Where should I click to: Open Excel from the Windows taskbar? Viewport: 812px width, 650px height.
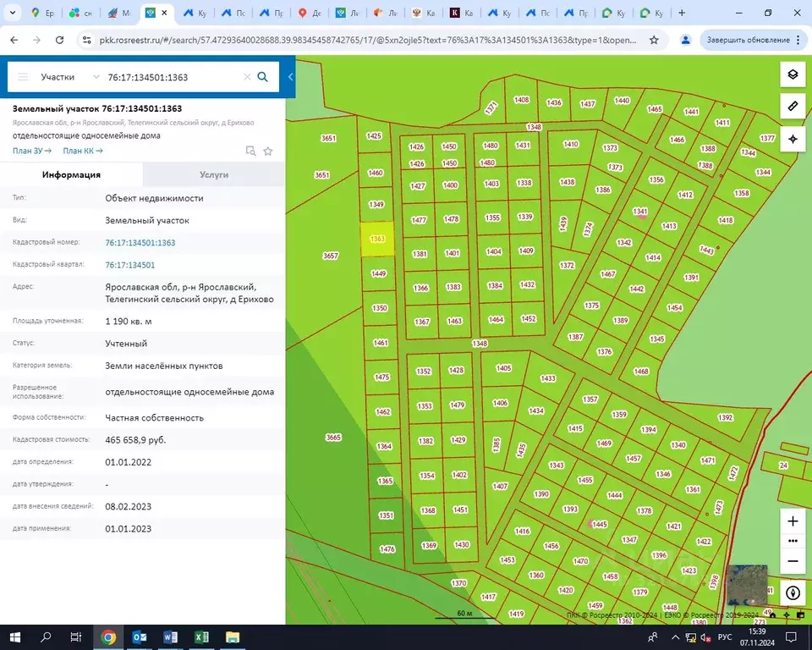pyautogui.click(x=201, y=637)
